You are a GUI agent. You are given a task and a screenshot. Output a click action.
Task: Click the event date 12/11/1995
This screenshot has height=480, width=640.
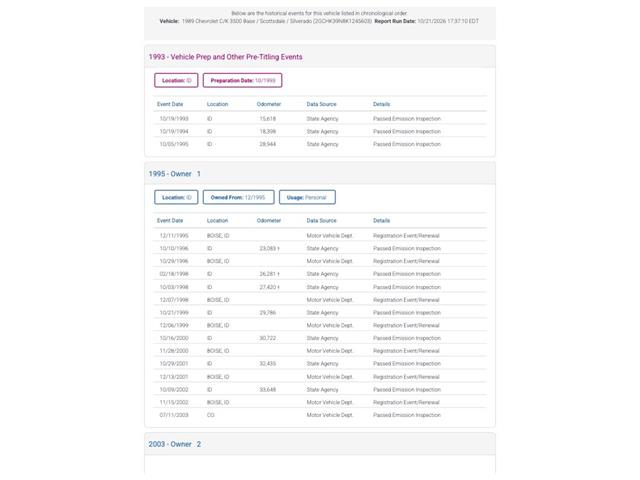pyautogui.click(x=174, y=236)
